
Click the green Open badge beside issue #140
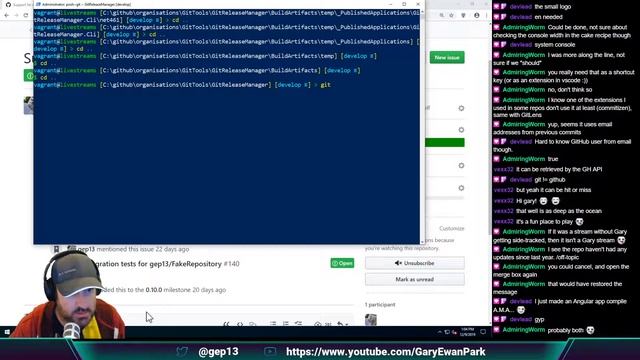(x=342, y=263)
